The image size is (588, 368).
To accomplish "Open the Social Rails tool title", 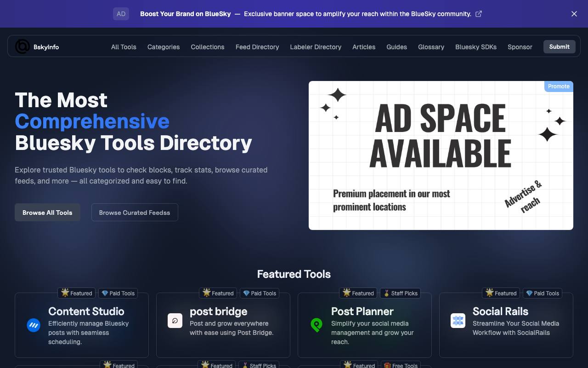I will click(501, 311).
